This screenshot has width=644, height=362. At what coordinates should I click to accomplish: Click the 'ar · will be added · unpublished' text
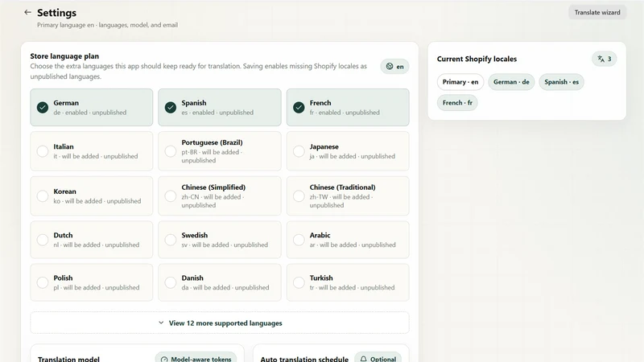point(353,245)
